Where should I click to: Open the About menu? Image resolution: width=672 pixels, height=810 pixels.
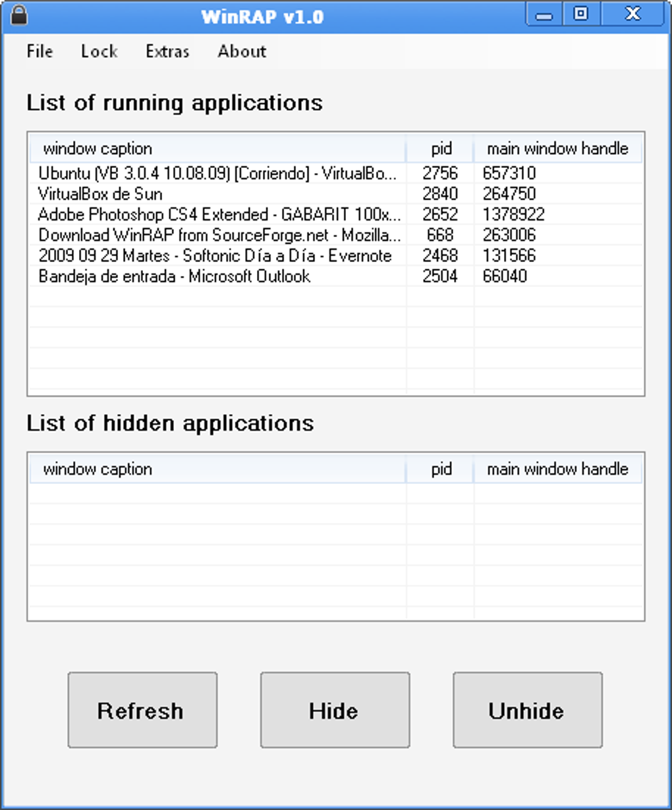click(242, 51)
